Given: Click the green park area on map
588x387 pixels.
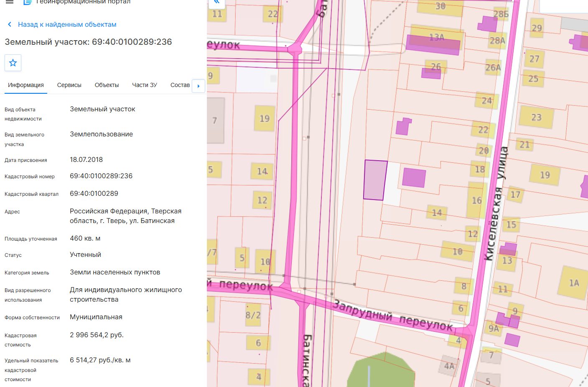Looking at the screenshot, I should tap(381, 370).
